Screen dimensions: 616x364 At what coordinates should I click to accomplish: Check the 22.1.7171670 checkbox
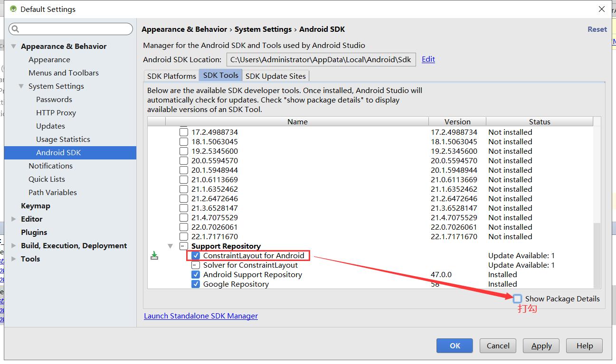184,237
